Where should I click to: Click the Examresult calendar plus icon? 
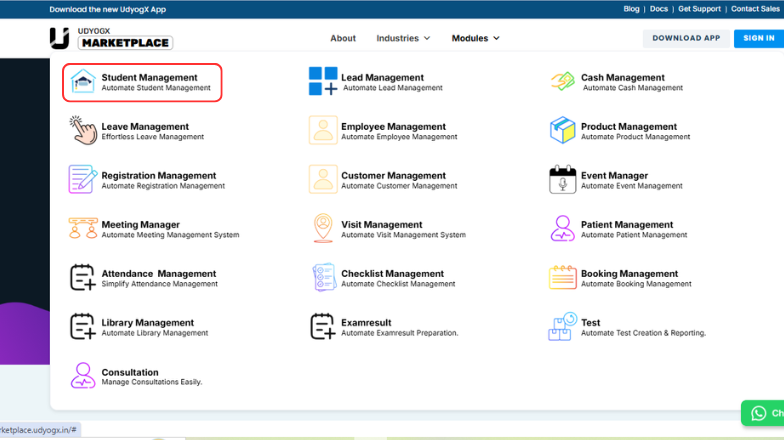coord(323,326)
